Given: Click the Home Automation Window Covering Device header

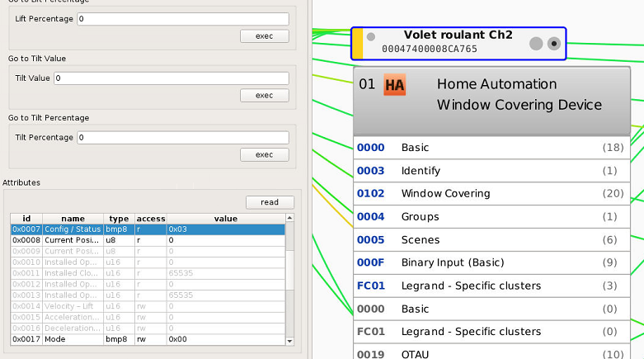Looking at the screenshot, I should pos(491,102).
